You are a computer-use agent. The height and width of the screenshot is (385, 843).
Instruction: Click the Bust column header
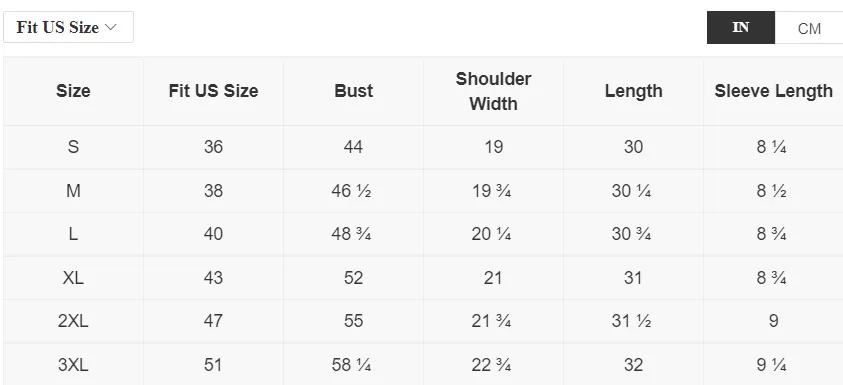(354, 91)
